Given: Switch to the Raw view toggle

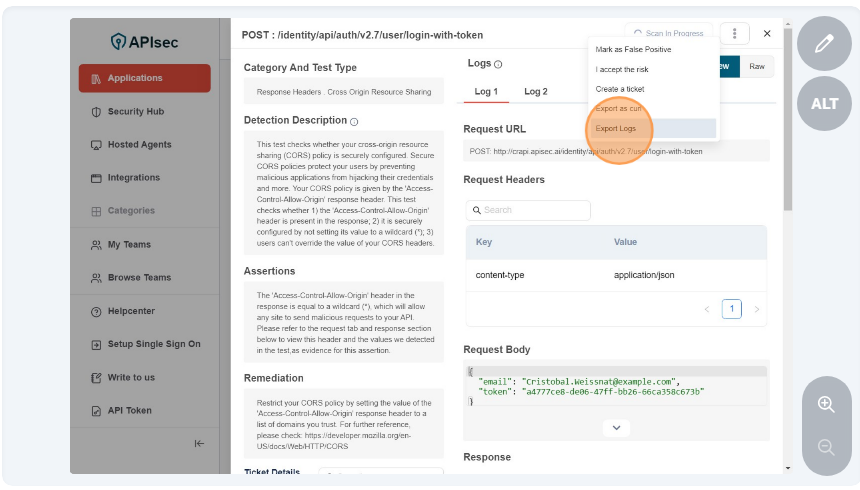Looking at the screenshot, I should tap(757, 67).
